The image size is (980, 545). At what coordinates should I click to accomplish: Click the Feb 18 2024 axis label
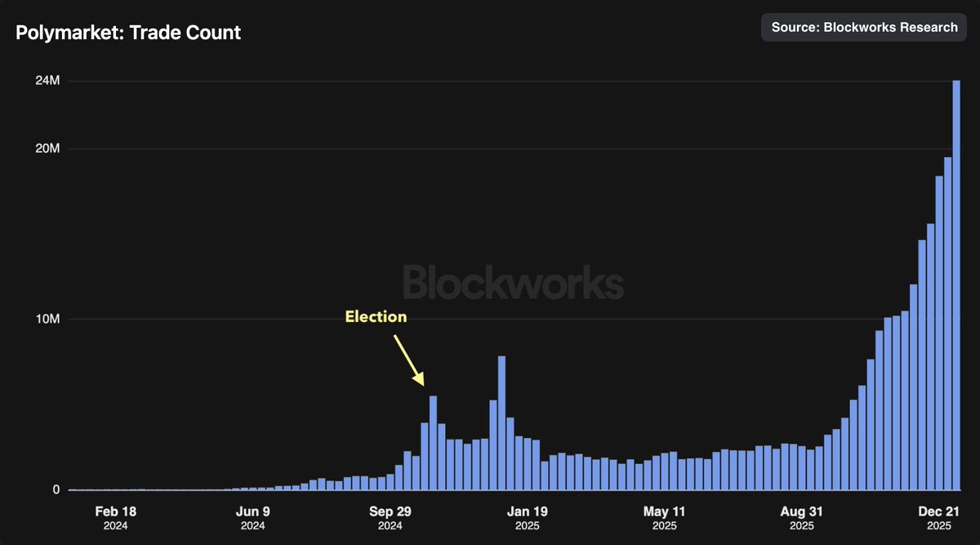pyautogui.click(x=115, y=518)
